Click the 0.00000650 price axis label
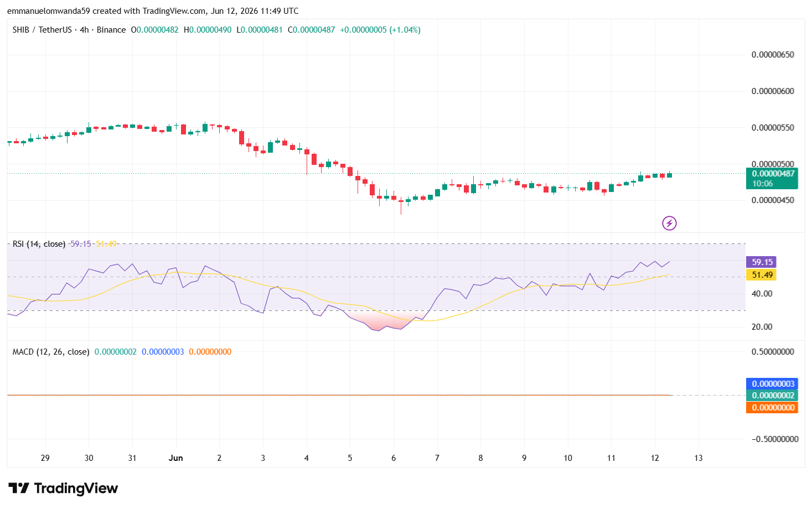 pyautogui.click(x=772, y=54)
